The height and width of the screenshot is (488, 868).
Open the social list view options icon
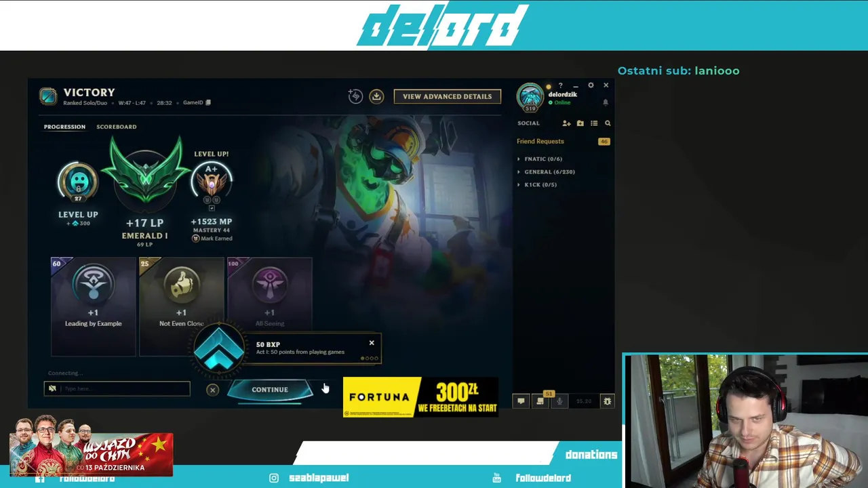[x=594, y=123]
